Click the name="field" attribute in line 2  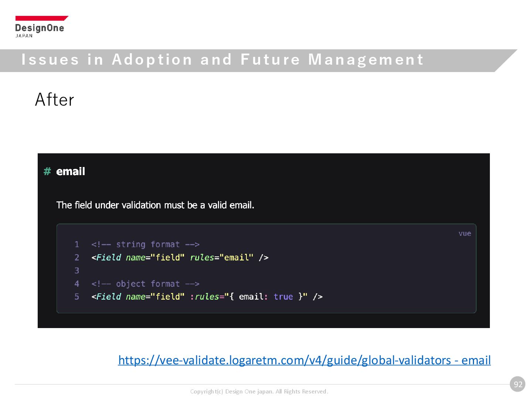tap(155, 258)
